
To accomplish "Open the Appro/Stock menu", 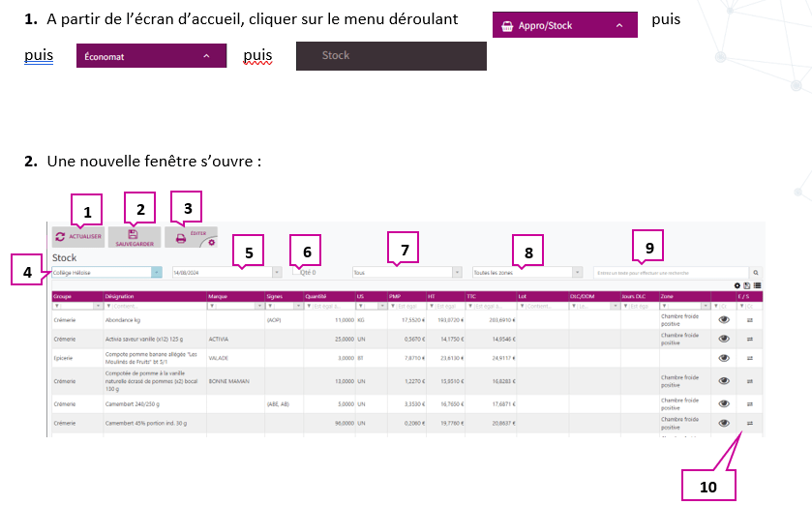I will click(564, 25).
